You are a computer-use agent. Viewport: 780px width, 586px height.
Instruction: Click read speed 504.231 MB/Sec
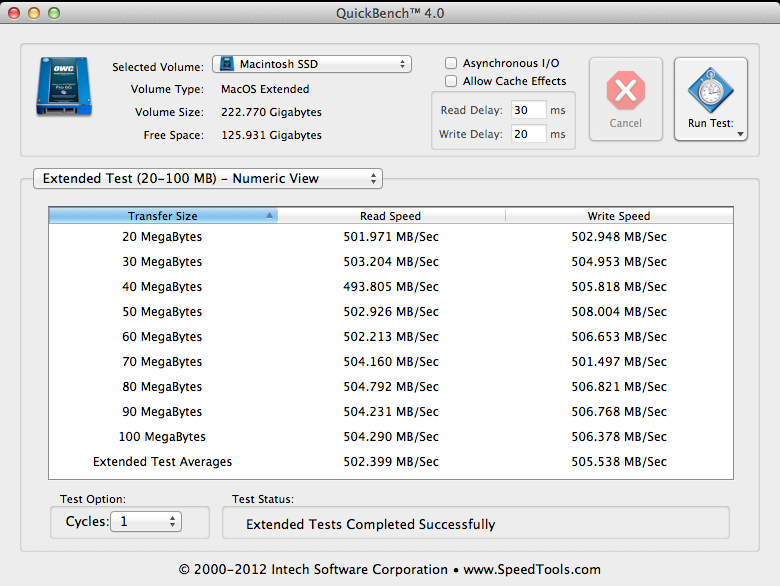[x=391, y=411]
